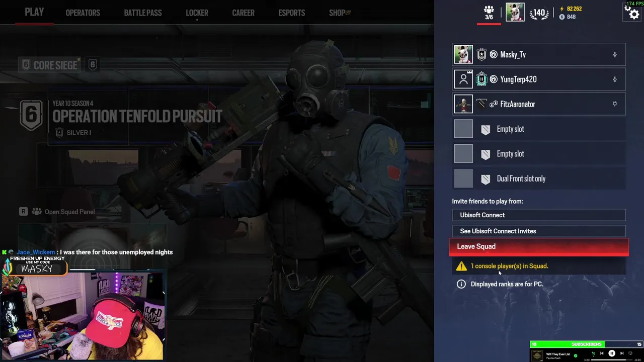Click the Silver I rank icon
Image resolution: width=644 pixels, height=362 pixels.
point(59,133)
